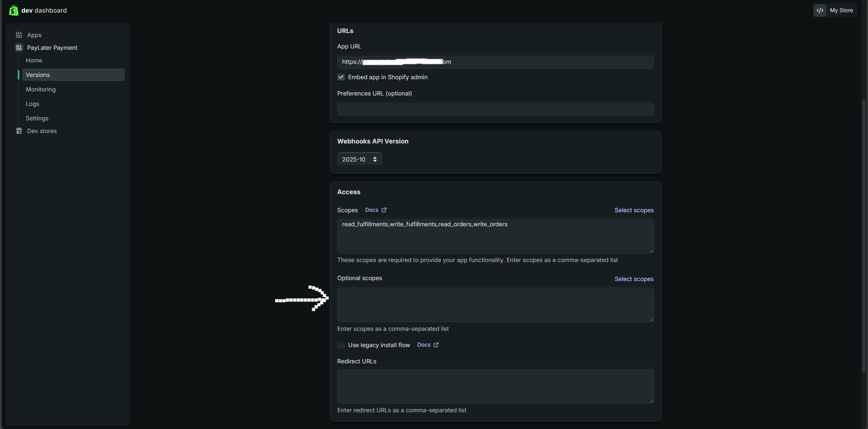The width and height of the screenshot is (868, 429).
Task: Click Select scopes link for Optional scopes
Action: [634, 279]
